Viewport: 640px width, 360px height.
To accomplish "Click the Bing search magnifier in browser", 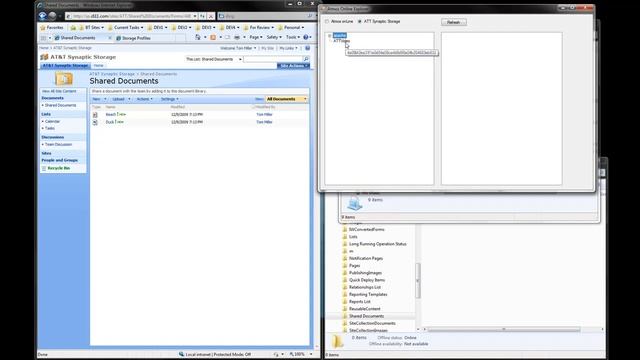I will point(310,16).
